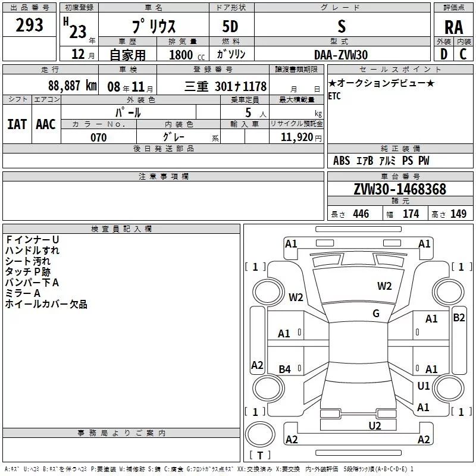Viewport: 476px width, 476px height.
Task: Click the ETC sales point entry
Action: [x=334, y=96]
